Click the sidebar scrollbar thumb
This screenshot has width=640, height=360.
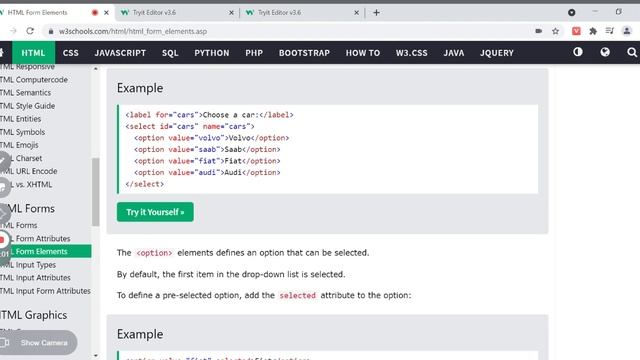click(96, 192)
